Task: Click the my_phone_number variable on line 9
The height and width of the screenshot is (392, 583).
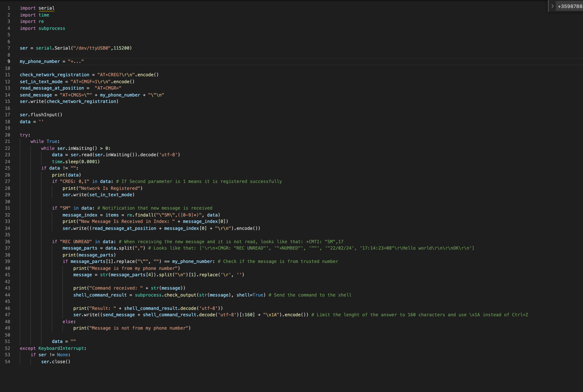Action: pyautogui.click(x=40, y=61)
